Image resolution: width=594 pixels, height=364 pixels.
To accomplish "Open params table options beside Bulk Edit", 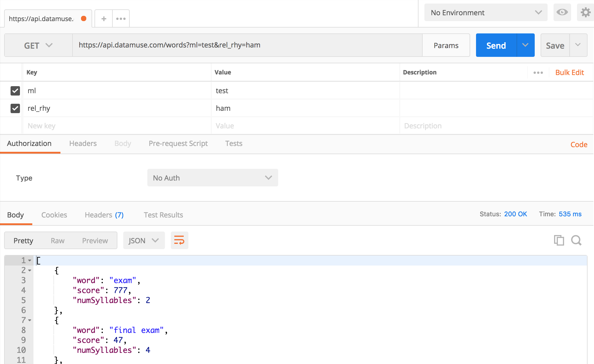I will coord(538,73).
